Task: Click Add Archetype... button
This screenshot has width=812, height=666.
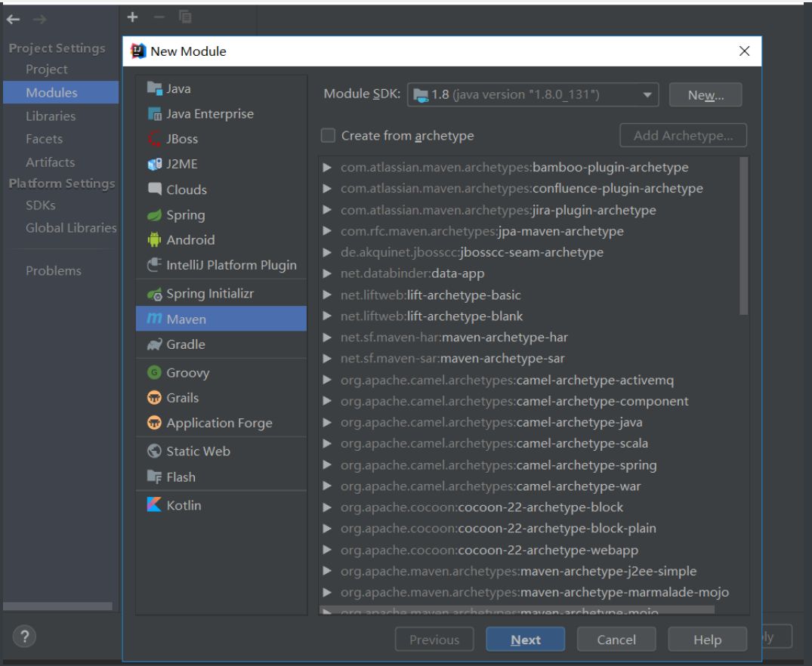Action: click(x=683, y=135)
